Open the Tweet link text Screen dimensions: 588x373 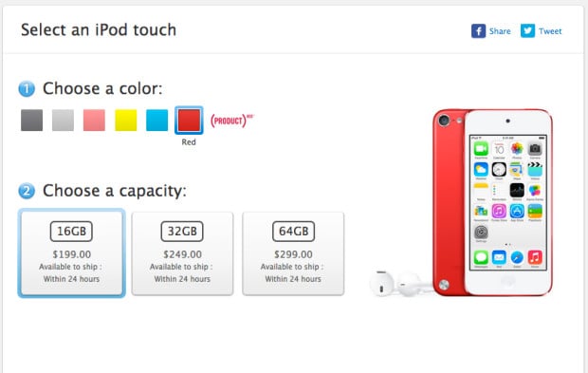(x=550, y=31)
